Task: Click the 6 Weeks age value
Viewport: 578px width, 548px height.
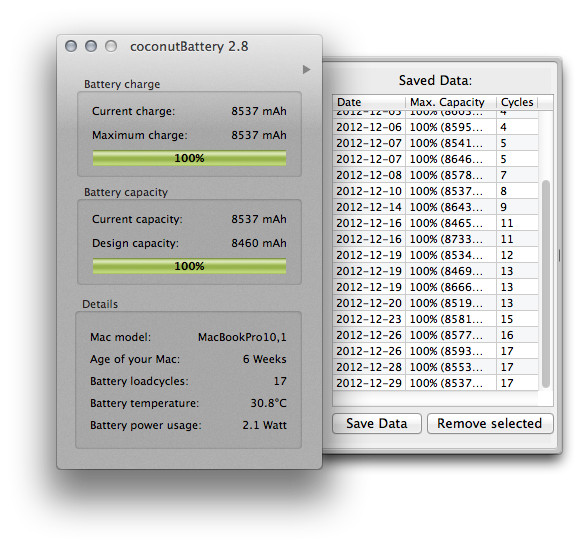Action: click(x=265, y=359)
